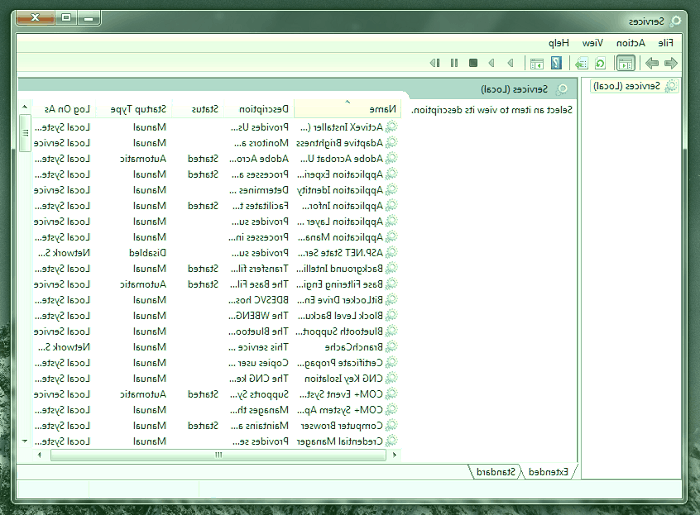700x515 pixels.
Task: Open the Action menu
Action: point(628,43)
